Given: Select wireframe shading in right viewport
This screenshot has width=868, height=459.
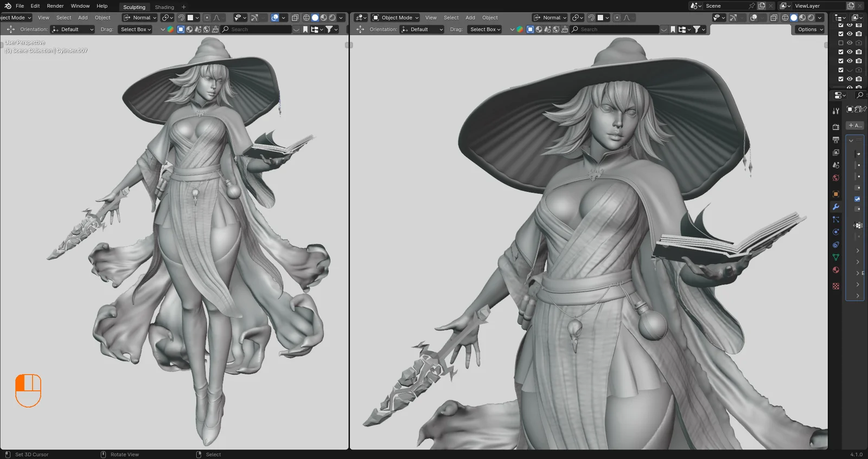Looking at the screenshot, I should (785, 18).
